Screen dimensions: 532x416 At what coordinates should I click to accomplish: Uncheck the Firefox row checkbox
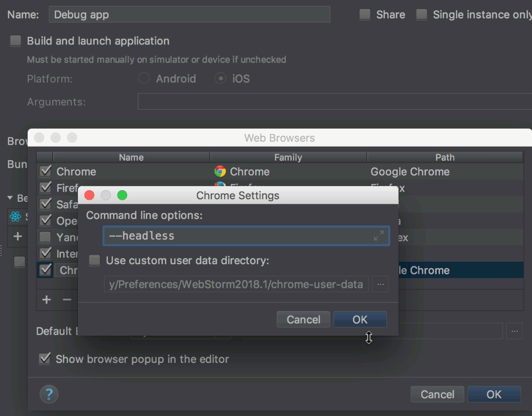[x=45, y=187]
